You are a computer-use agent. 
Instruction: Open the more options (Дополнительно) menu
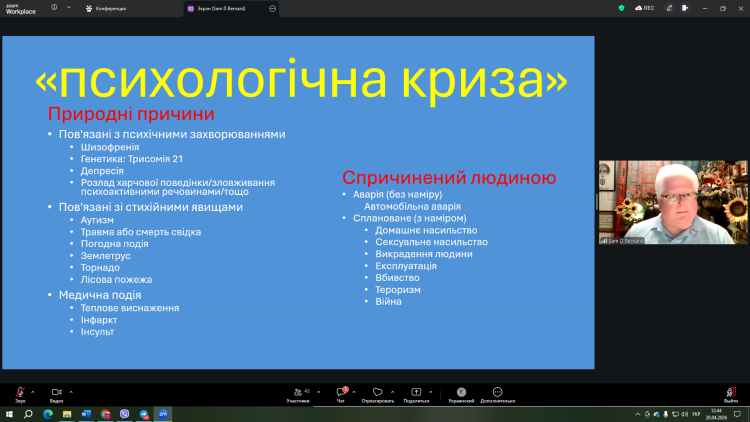[x=496, y=392]
